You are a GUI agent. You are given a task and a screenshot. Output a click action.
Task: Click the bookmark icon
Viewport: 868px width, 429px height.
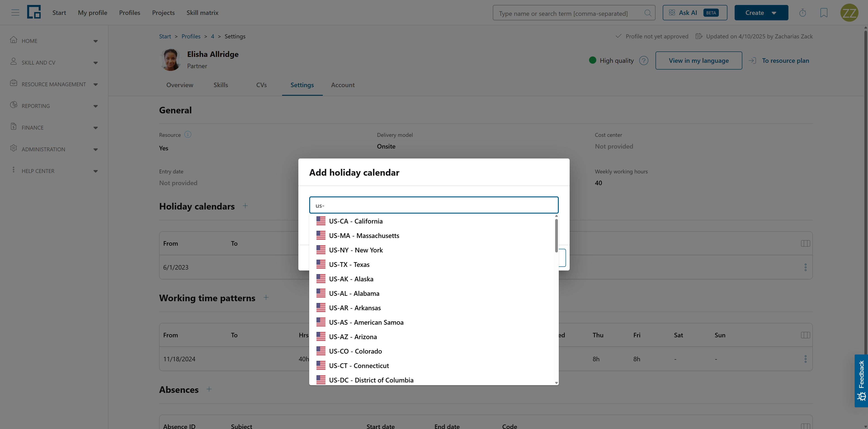coord(824,13)
